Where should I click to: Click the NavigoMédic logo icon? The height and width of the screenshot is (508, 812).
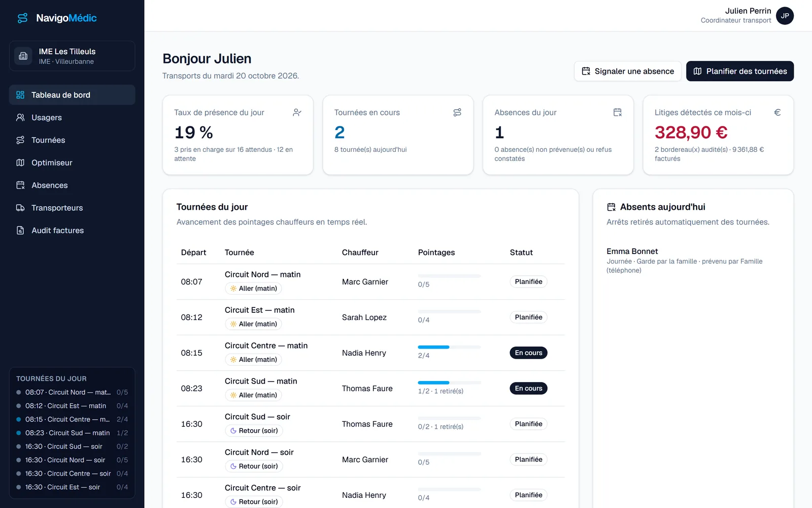point(23,18)
